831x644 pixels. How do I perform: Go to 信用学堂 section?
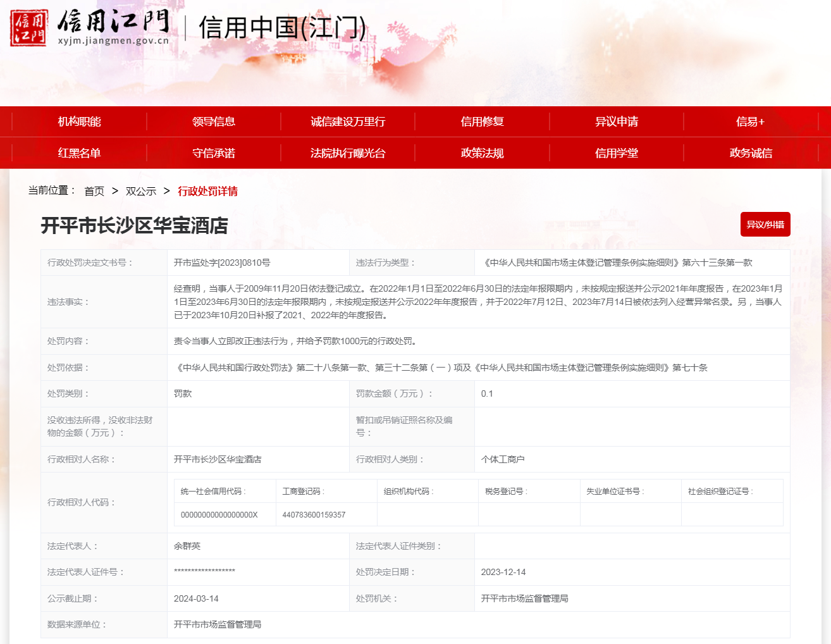click(x=617, y=153)
